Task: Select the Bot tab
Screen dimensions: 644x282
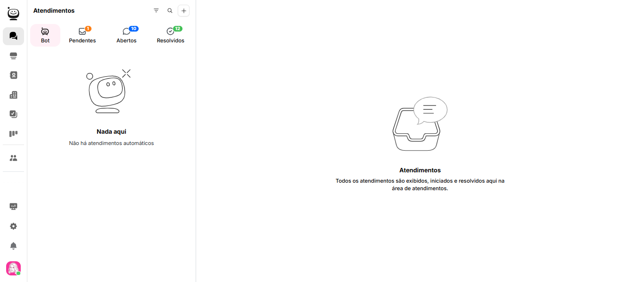Action: 45,35
